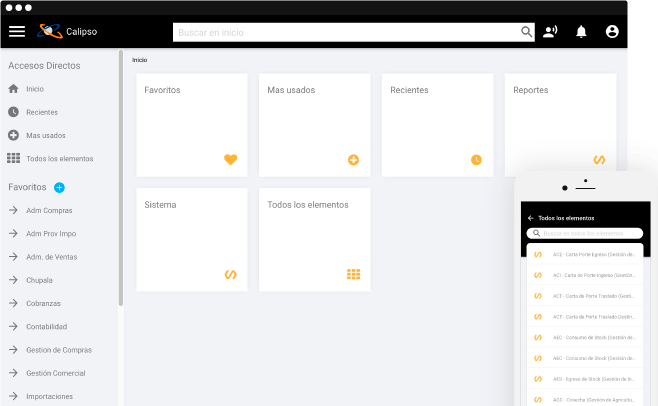Tap 'Todos los elementos' title on the phone
Screen dimensions: 658x406
point(566,218)
